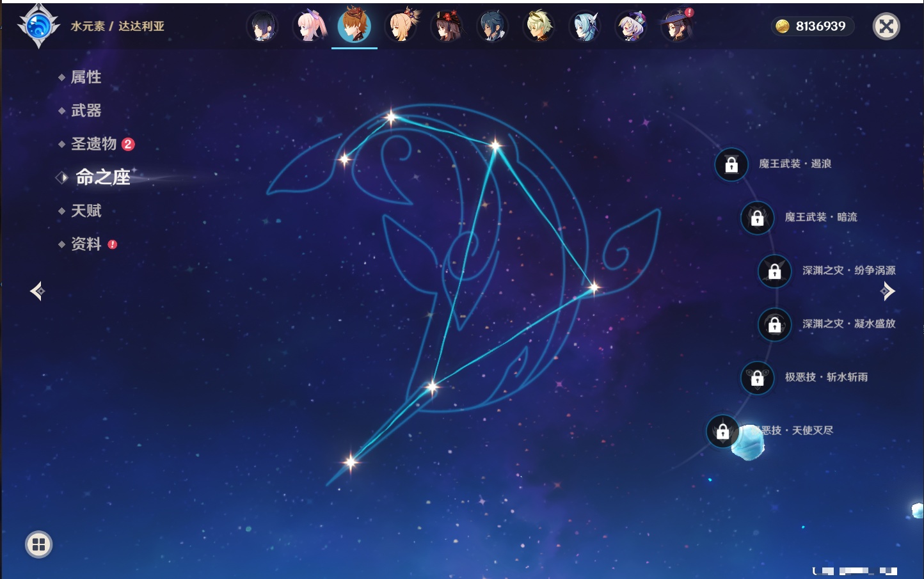924x579 pixels.
Task: Select the 命之座 constellation menu
Action: click(x=102, y=177)
